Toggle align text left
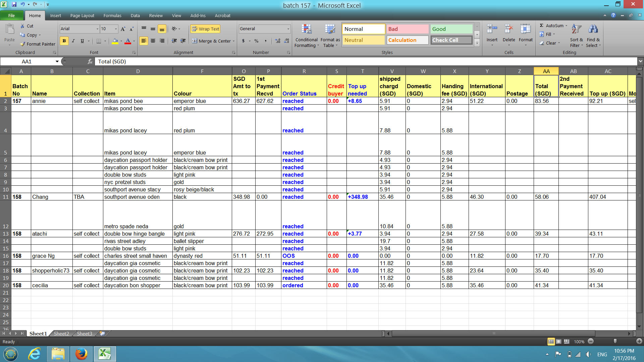 144,41
